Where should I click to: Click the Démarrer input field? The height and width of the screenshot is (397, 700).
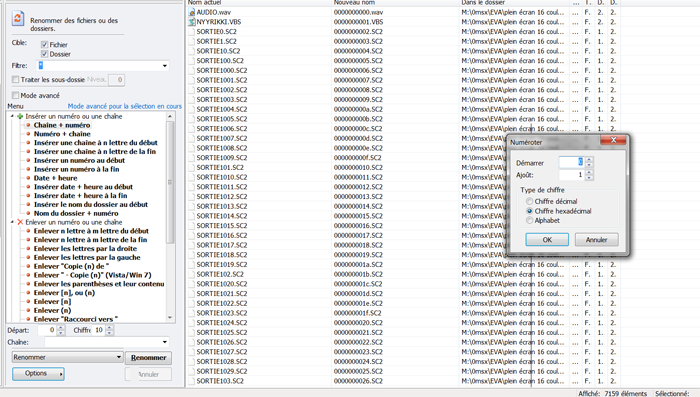click(571, 162)
